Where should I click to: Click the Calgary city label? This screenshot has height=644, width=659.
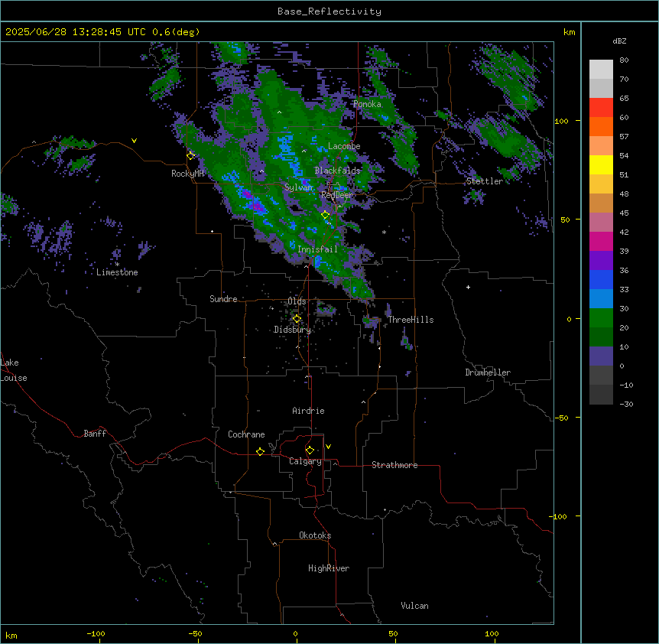point(305,461)
